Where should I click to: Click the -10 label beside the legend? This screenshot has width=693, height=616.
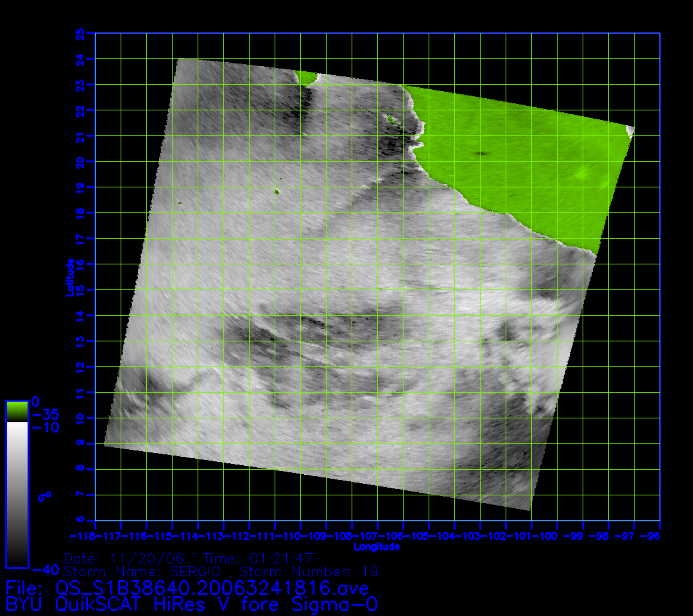[x=45, y=427]
